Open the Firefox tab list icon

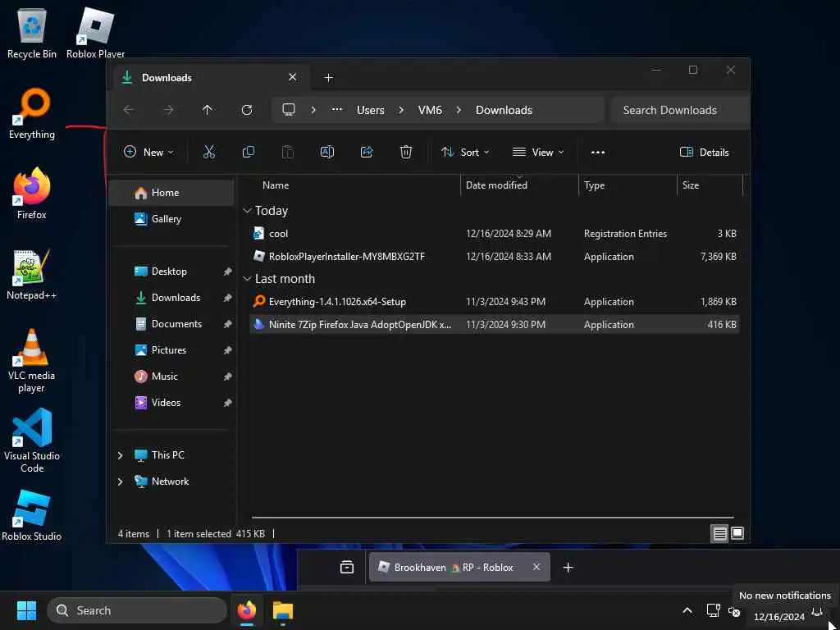click(347, 567)
